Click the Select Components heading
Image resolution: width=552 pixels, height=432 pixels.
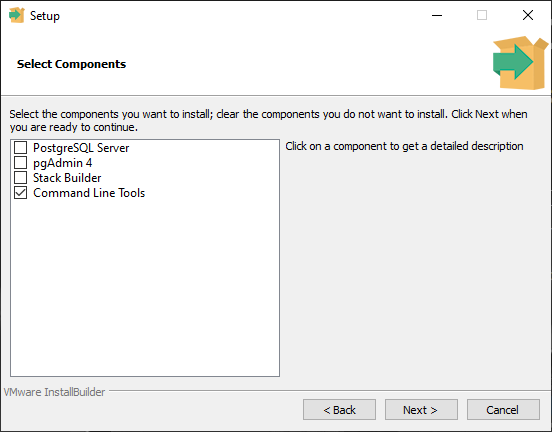pos(71,64)
